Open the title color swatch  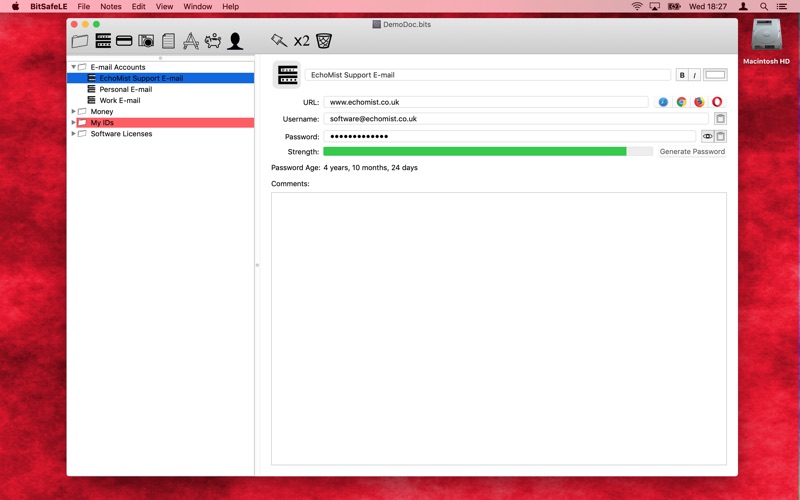[715, 75]
